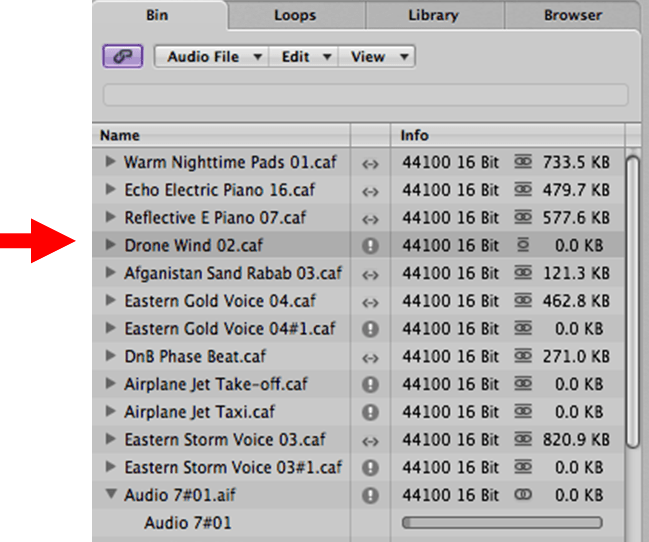The height and width of the screenshot is (542, 649).
Task: Click warning icon beside Airplane Jet Taxi.caf
Action: click(370, 412)
